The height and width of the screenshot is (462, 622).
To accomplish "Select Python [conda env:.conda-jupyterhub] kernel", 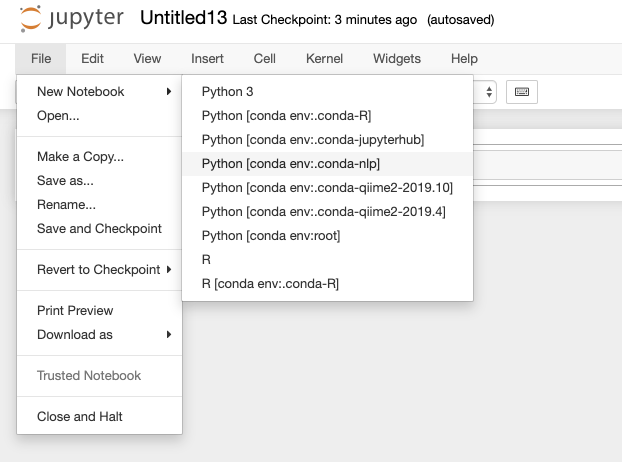I will [328, 140].
